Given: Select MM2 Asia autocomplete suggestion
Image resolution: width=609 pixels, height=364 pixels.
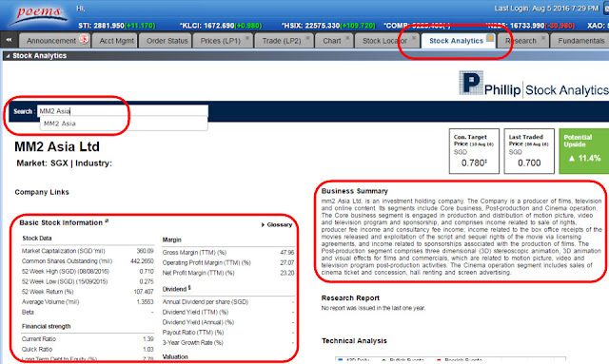Looking at the screenshot, I should 124,124.
